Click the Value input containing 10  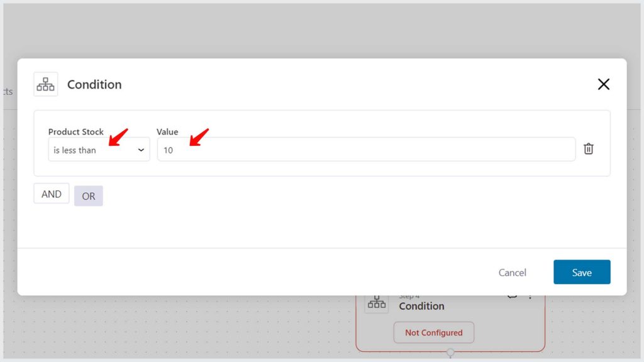pos(366,150)
